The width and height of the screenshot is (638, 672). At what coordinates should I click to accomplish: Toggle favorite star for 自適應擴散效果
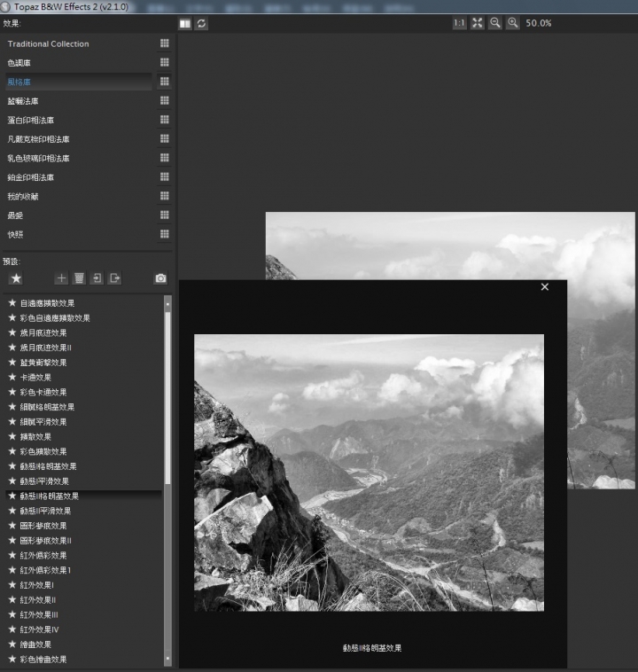pyautogui.click(x=12, y=303)
